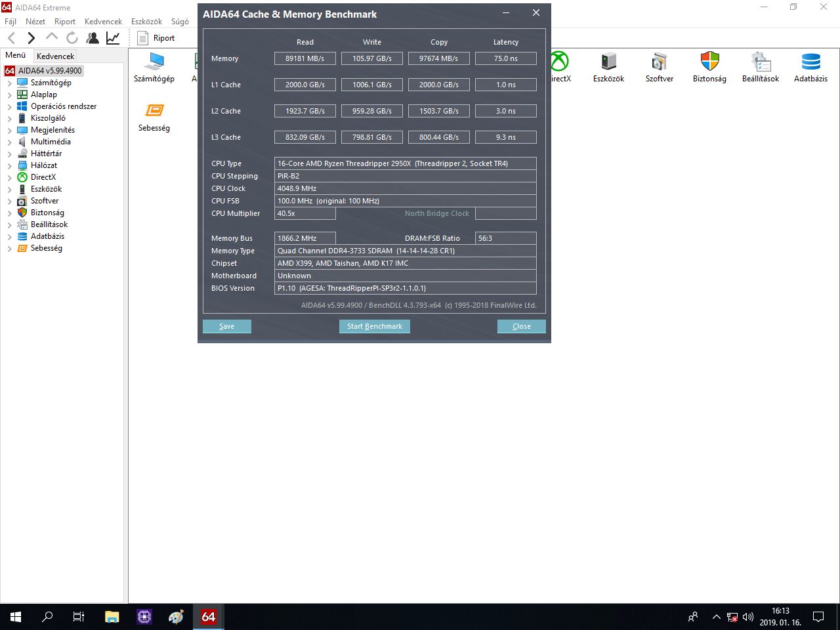Open the Számítógép large icon

[x=154, y=68]
